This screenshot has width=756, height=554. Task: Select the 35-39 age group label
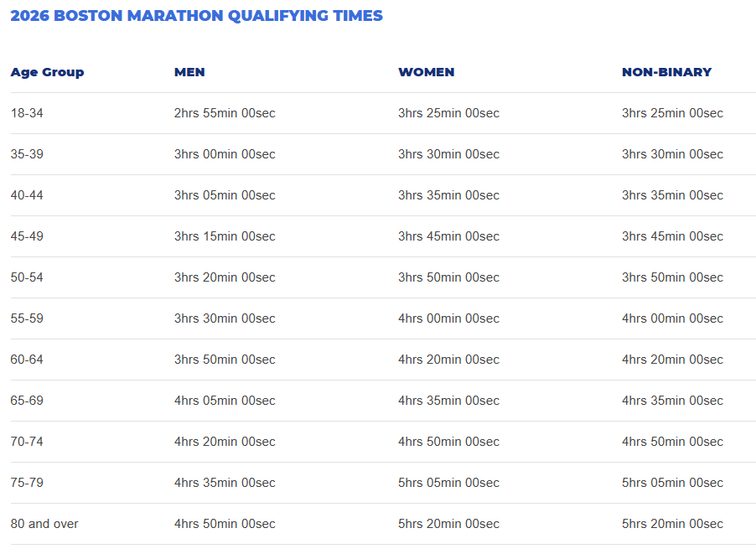click(27, 154)
